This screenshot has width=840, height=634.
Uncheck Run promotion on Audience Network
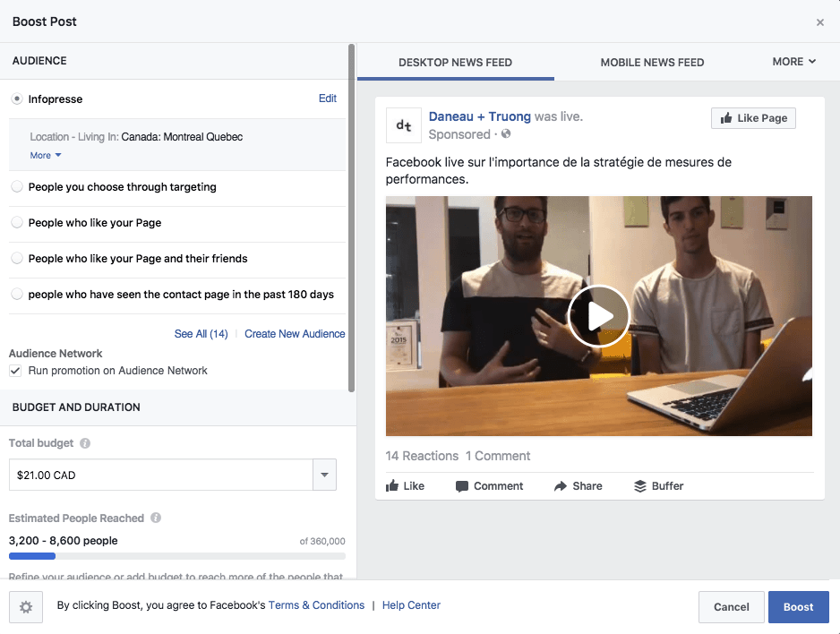(x=15, y=371)
